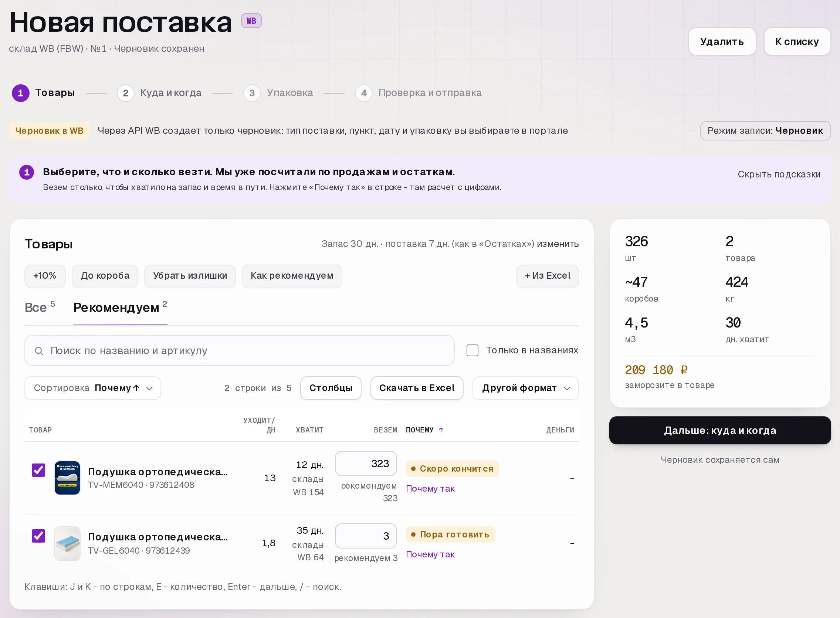Click the search magnifier icon

tap(38, 350)
